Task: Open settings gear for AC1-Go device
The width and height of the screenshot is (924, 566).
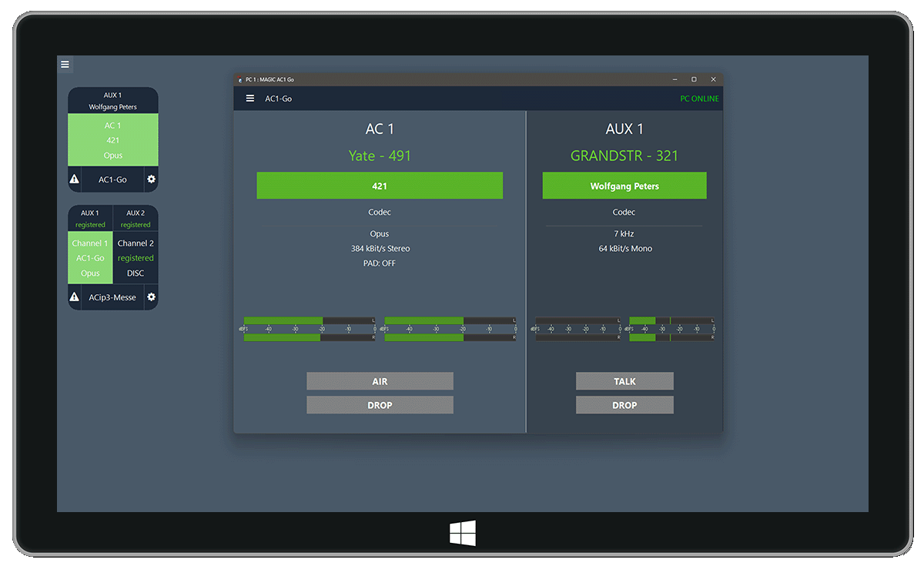Action: tap(151, 179)
